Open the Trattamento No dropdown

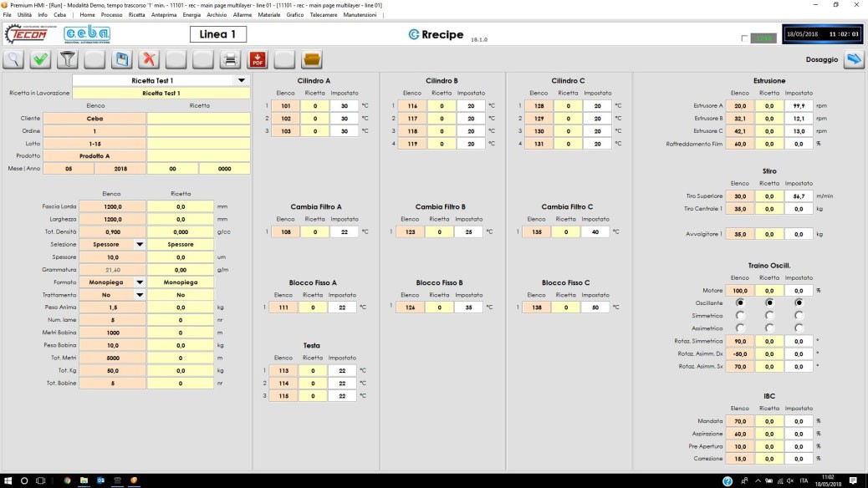[140, 295]
